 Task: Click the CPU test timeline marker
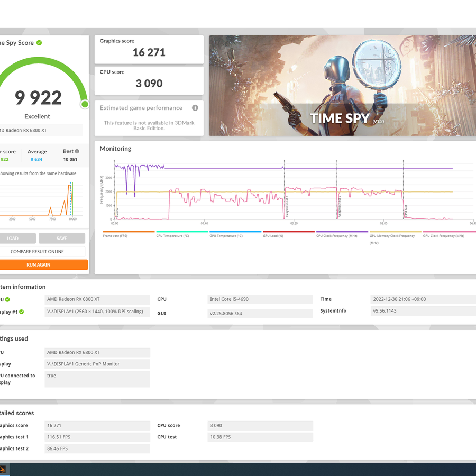[406, 210]
